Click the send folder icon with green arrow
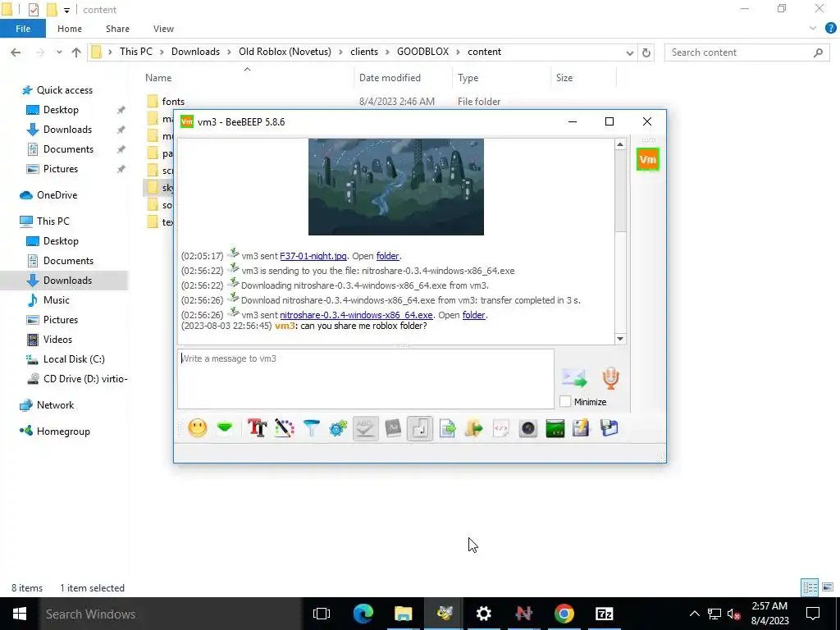The height and width of the screenshot is (630, 840). [474, 428]
